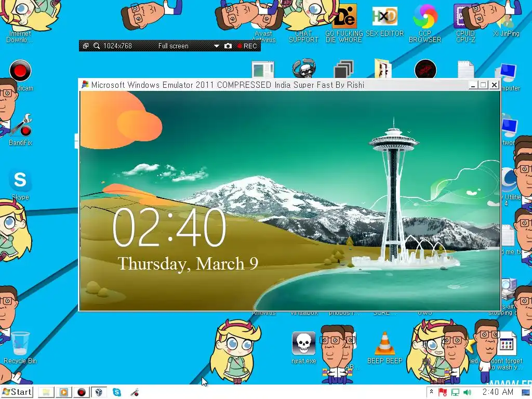The width and height of the screenshot is (532, 399).
Task: Select the Xi JinPing desktop label
Action: click(506, 34)
